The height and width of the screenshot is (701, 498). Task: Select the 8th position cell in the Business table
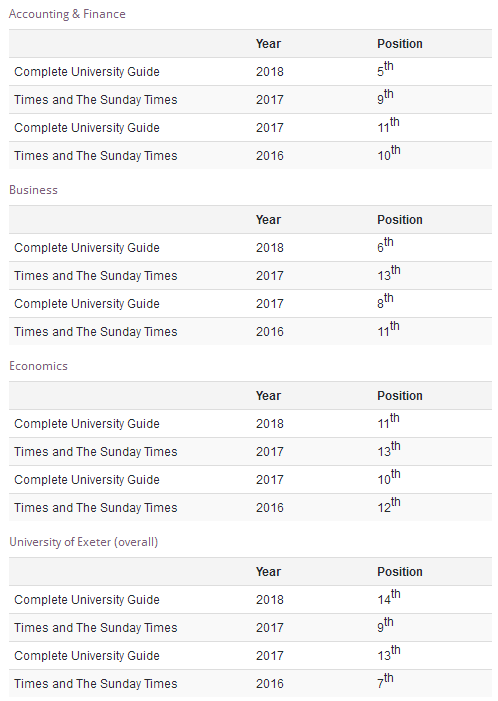pos(385,301)
